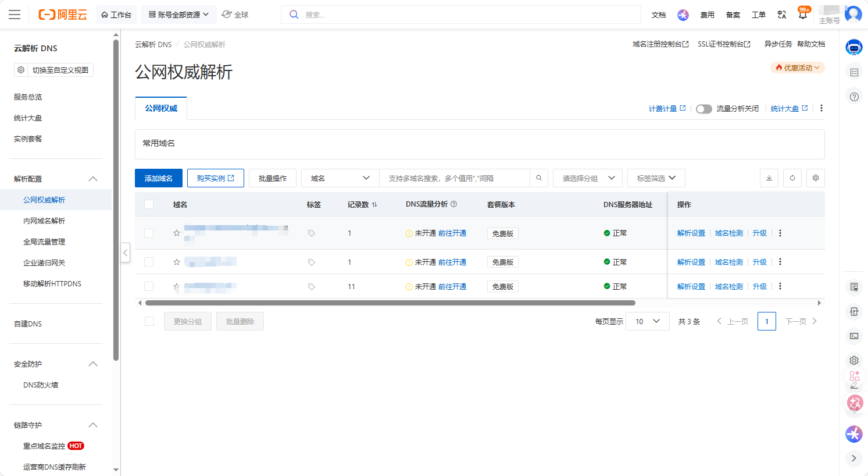Click left sidebar vertical scrollbar
868x476 pixels.
[116, 201]
